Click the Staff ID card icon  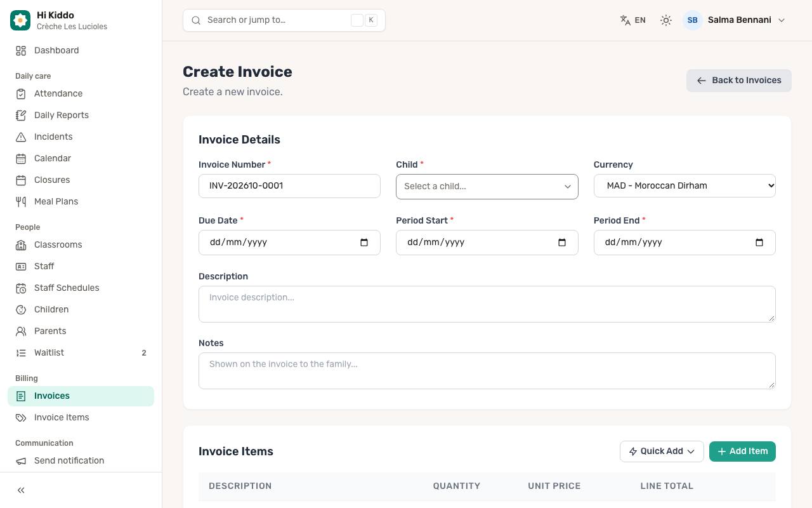[21, 267]
